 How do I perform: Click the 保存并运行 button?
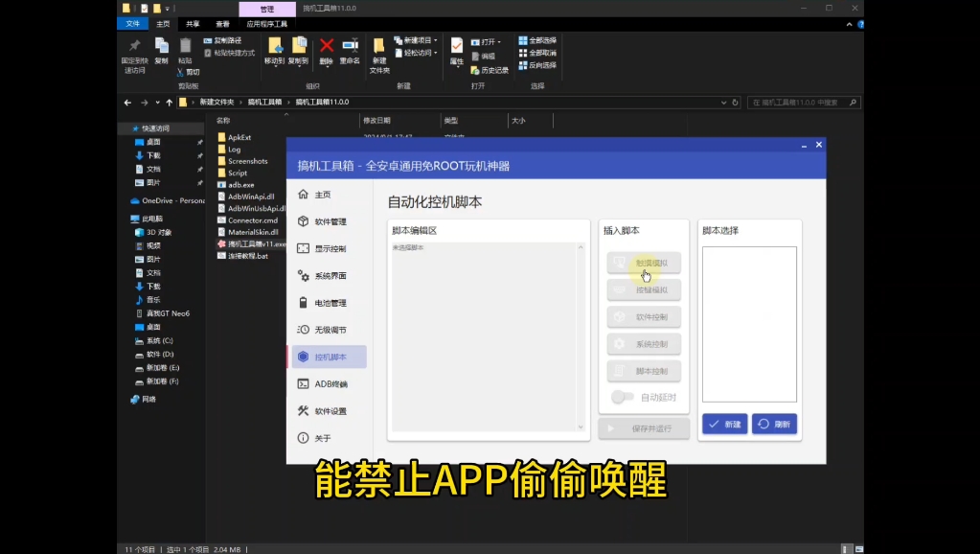coord(644,428)
